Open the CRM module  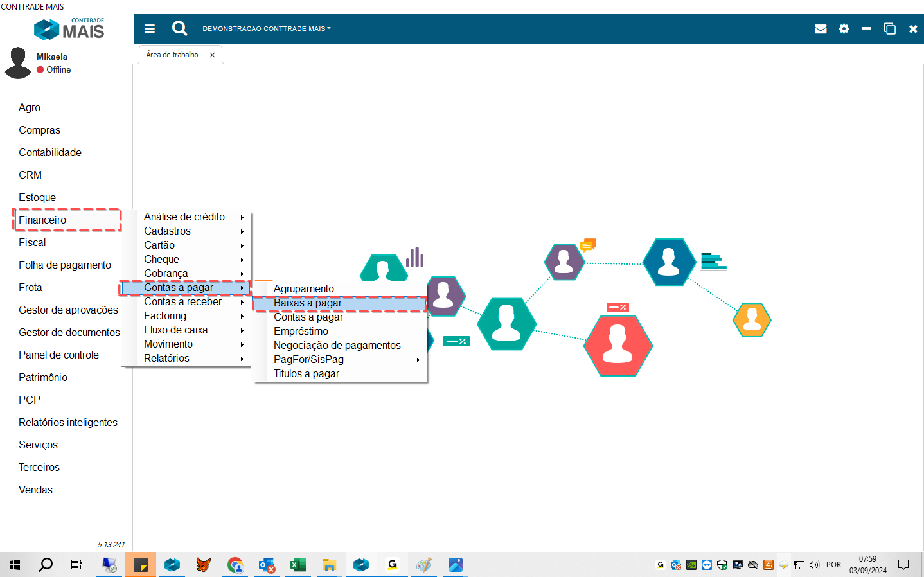(30, 175)
